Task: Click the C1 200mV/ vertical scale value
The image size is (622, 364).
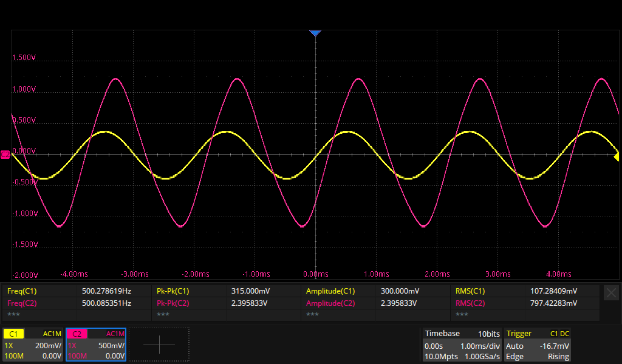Action: pyautogui.click(x=47, y=345)
